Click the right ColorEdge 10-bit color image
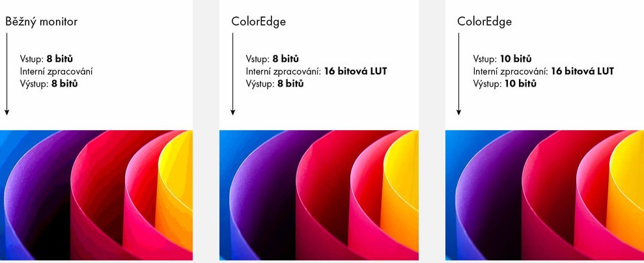This screenshot has height=263, width=644. pos(544,195)
